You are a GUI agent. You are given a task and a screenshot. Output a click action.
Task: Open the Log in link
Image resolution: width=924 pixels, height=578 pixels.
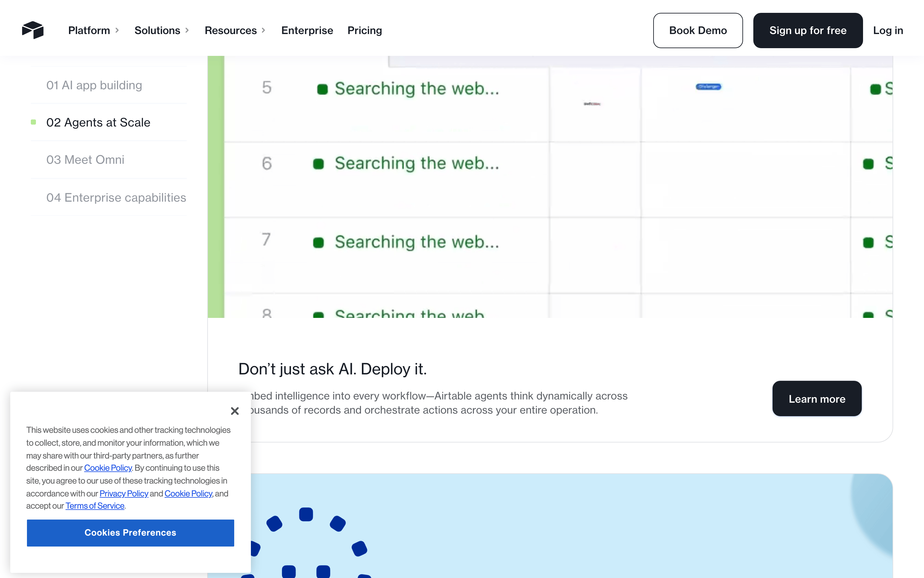(x=888, y=30)
